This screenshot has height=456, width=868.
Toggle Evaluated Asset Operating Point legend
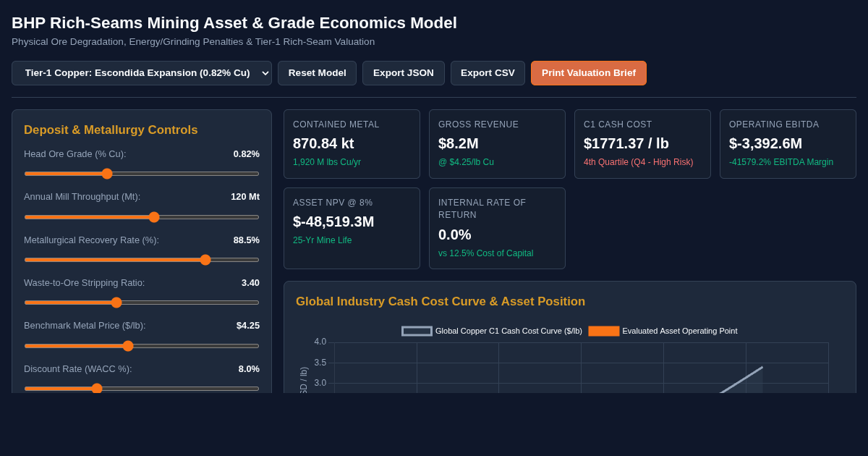click(663, 331)
